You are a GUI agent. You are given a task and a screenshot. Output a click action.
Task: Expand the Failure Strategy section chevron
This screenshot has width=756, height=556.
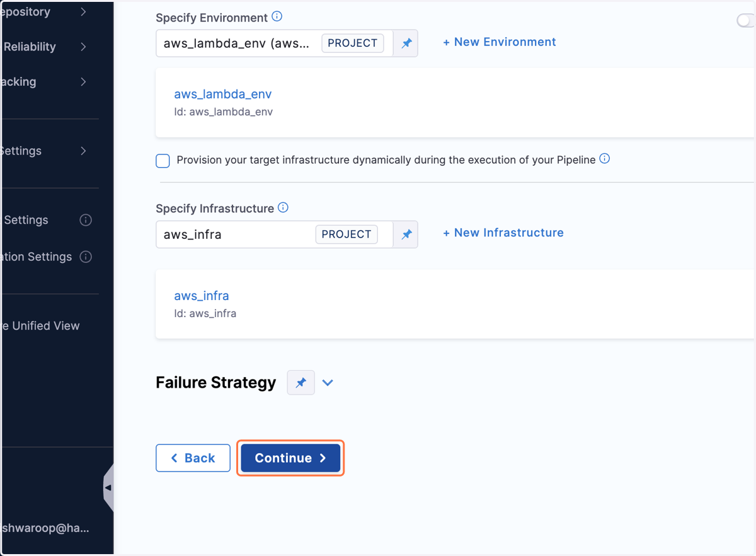tap(328, 383)
